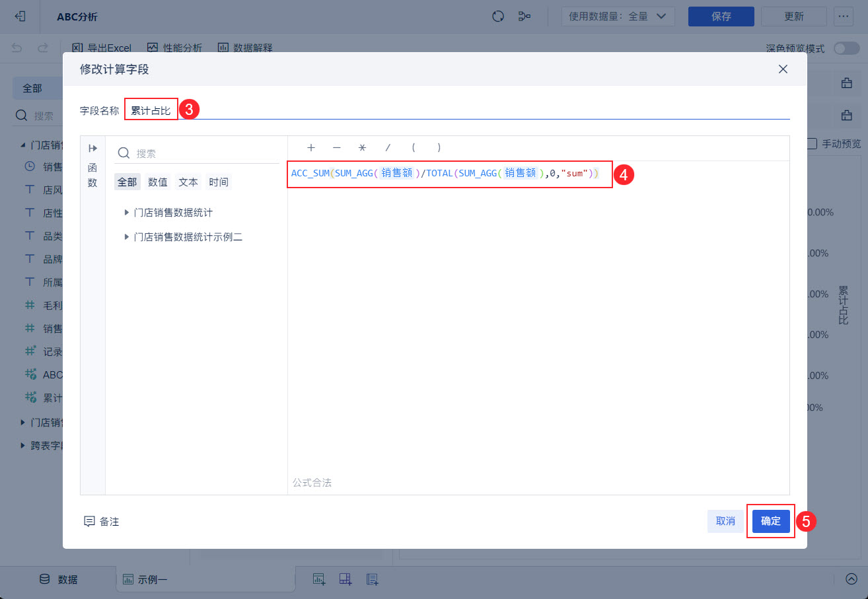Toggle the 深色预览模式 switch
868x599 pixels.
[x=846, y=48]
